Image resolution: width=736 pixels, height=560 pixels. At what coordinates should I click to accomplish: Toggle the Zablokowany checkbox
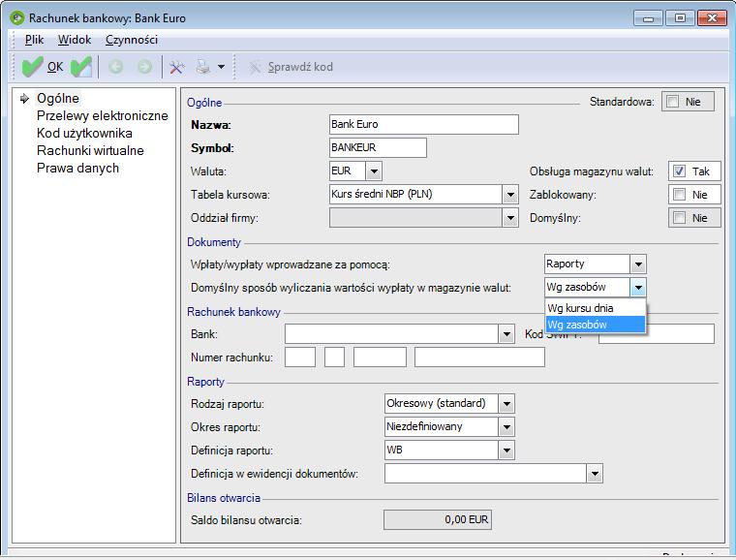pyautogui.click(x=679, y=195)
